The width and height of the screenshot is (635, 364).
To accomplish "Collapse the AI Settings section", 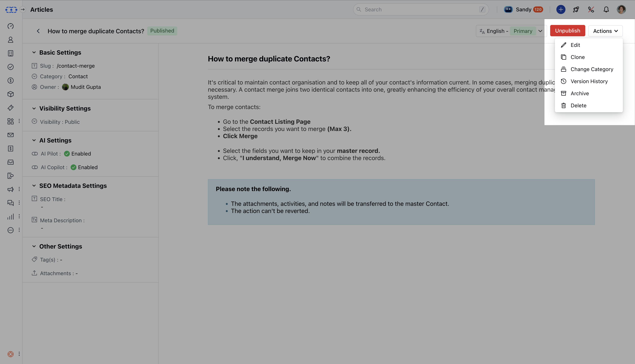I will click(34, 140).
